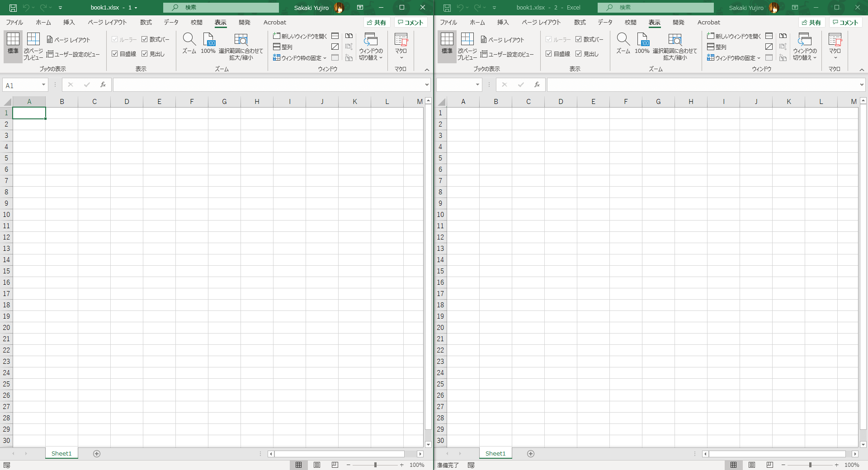Click the 100% zoom icon in right window

[642, 40]
